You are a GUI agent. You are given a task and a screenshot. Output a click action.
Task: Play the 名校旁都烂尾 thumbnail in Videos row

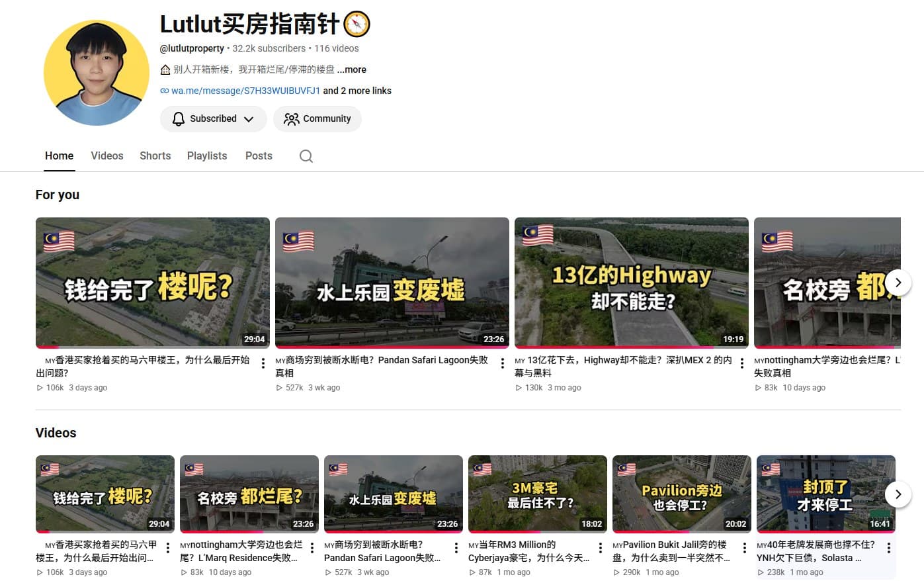coord(249,494)
